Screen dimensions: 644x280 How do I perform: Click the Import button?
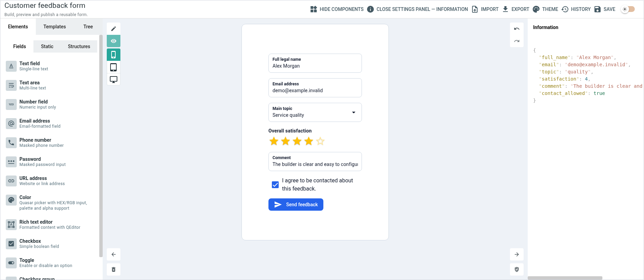click(x=485, y=9)
